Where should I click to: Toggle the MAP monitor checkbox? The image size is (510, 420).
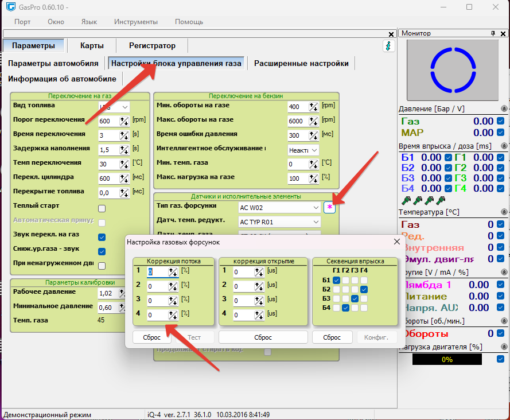click(501, 133)
